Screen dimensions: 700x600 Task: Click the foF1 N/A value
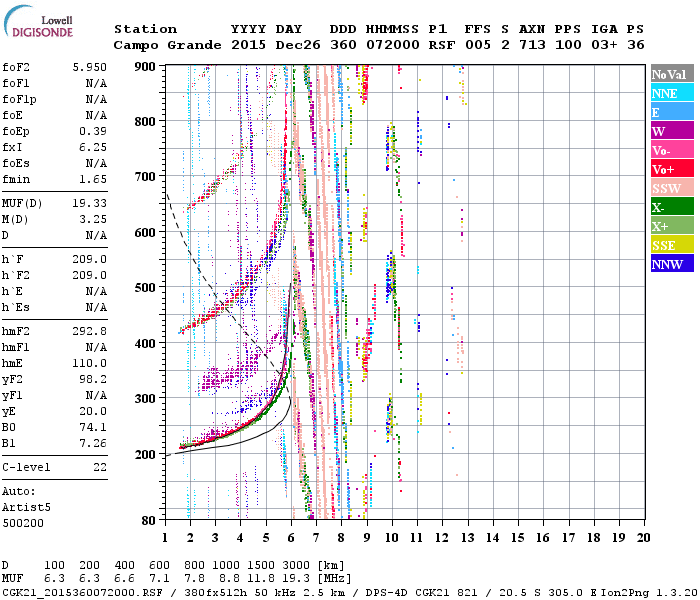(x=96, y=83)
